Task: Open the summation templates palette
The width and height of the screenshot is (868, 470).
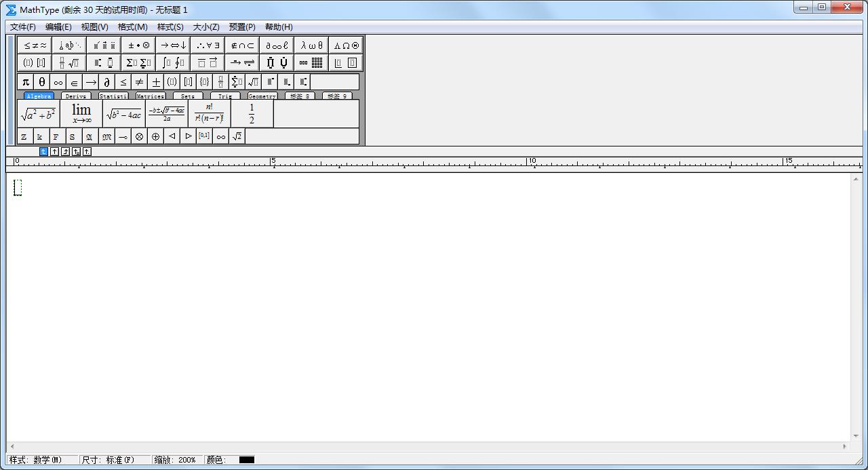Action: coord(139,63)
